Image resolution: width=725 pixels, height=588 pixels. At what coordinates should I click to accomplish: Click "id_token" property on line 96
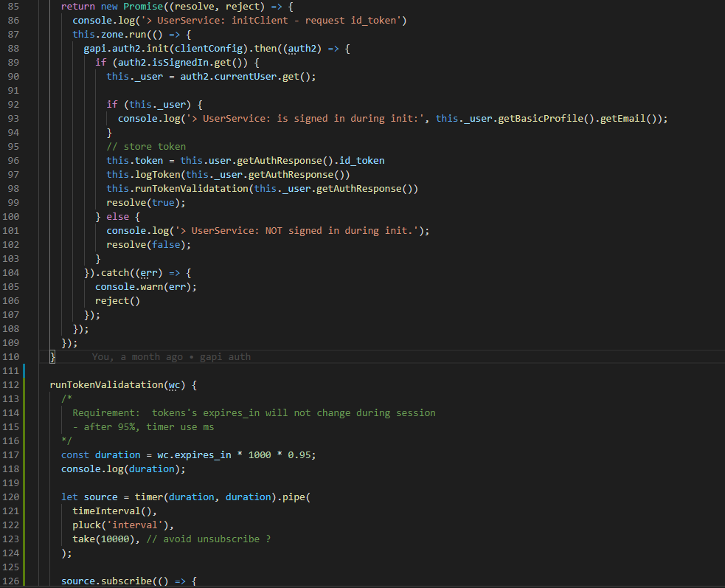point(362,161)
